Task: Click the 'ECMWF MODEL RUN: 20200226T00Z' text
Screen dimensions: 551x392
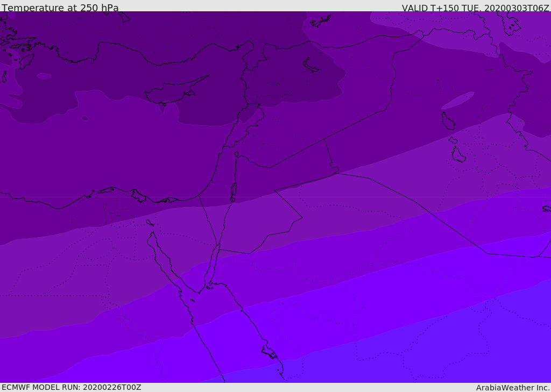Action: tap(72, 387)
